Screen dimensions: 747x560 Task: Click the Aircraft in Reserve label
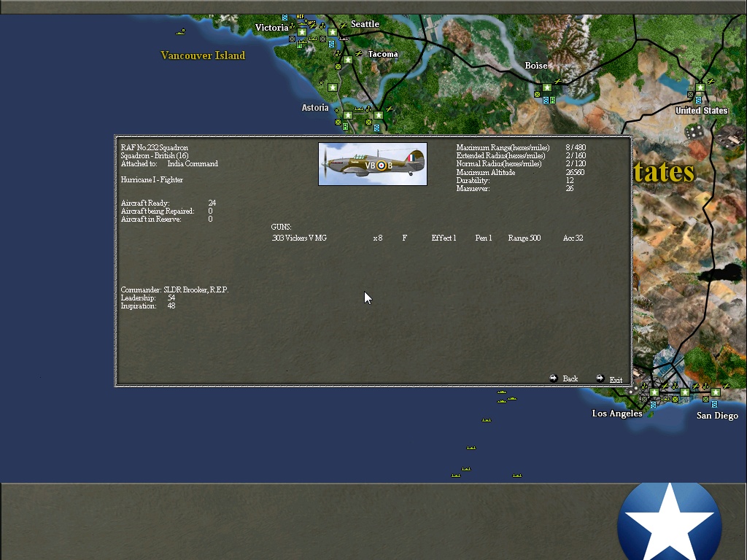[x=150, y=219]
